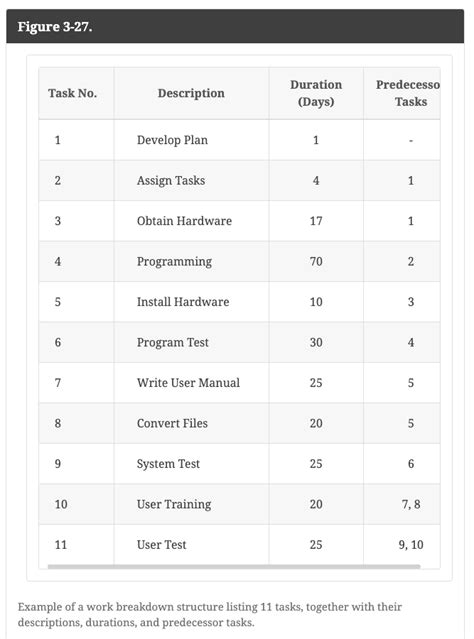
Task: Select the Description column header
Action: [x=191, y=93]
